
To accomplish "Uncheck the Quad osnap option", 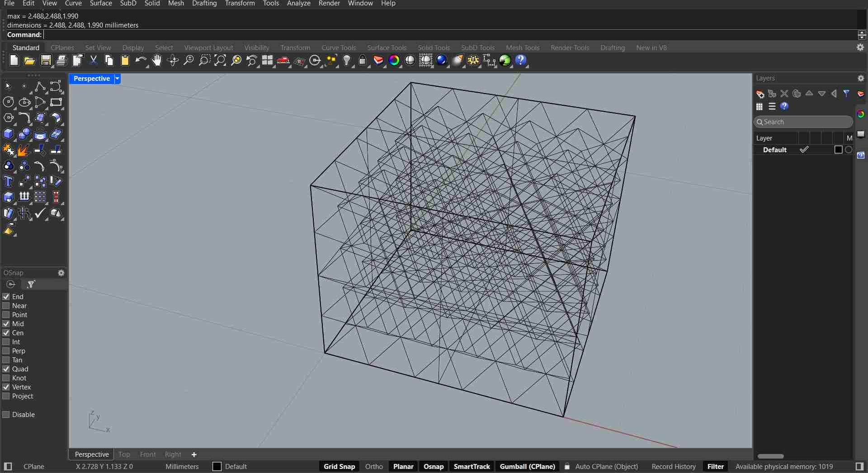I will 6,369.
